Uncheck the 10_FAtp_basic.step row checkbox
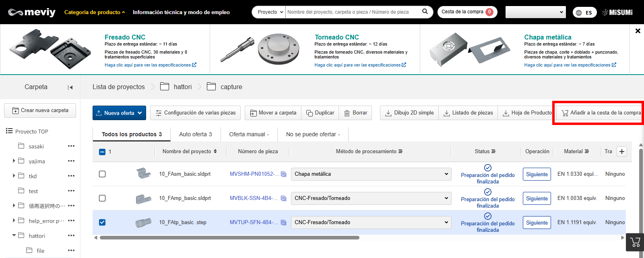The width and height of the screenshot is (644, 258). coord(102,223)
